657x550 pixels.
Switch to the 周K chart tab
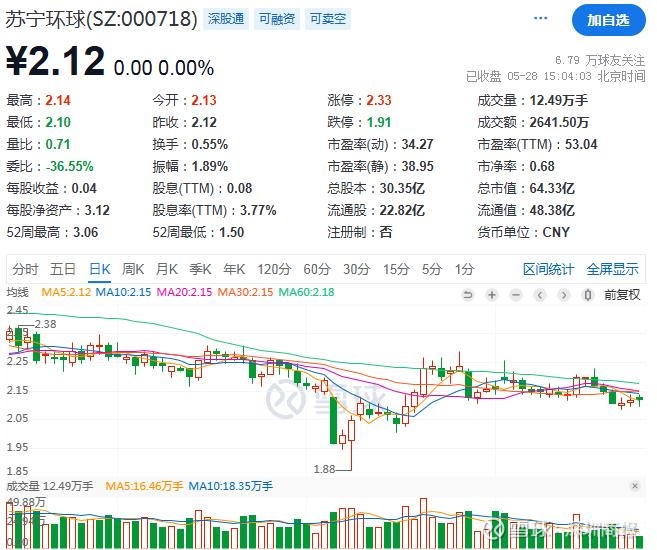tap(133, 269)
